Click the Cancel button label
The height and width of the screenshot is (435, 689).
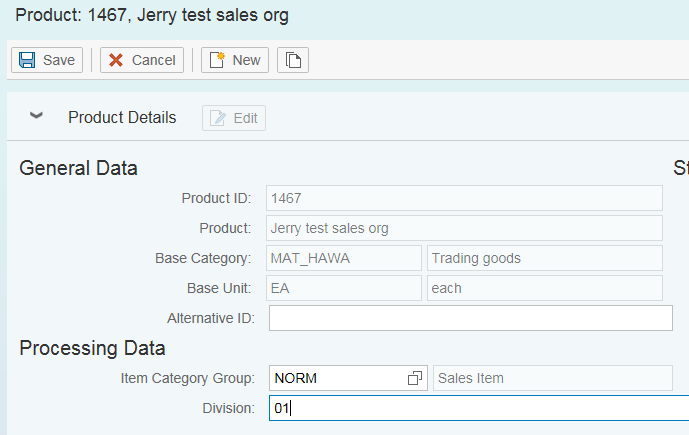[x=153, y=60]
